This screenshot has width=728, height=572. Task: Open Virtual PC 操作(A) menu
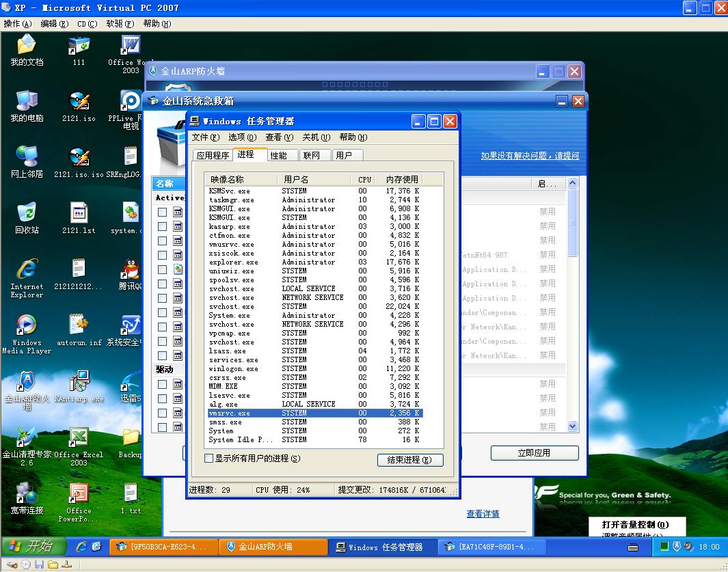[18, 24]
